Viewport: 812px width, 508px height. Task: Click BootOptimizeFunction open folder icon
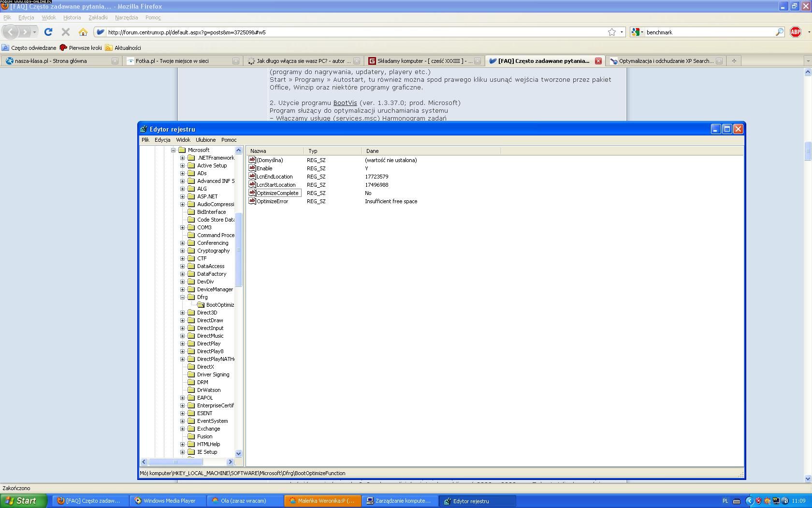pos(201,305)
